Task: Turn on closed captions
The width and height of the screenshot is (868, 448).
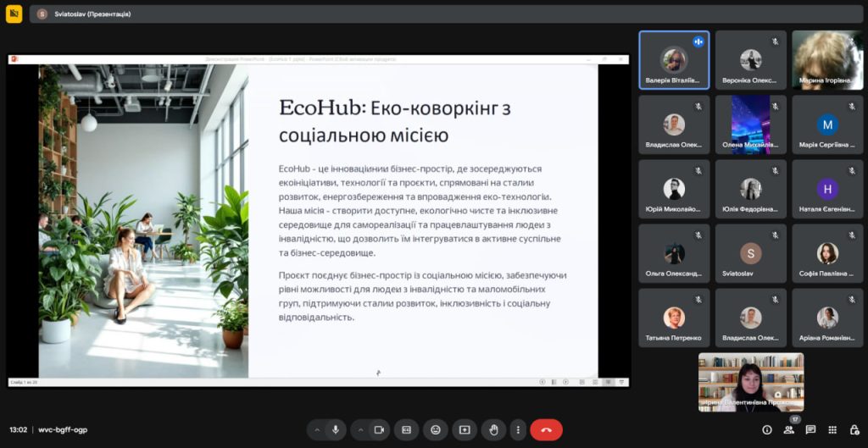Action: coord(406,429)
